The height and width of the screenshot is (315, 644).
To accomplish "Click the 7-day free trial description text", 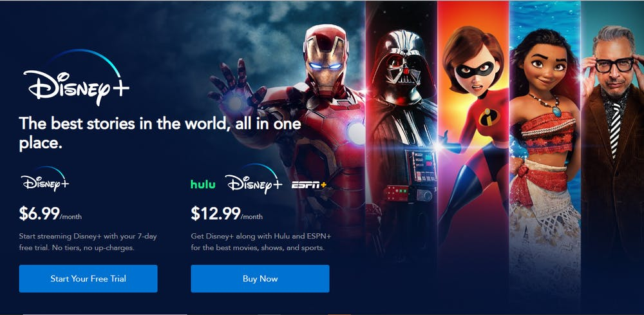I will coord(88,242).
